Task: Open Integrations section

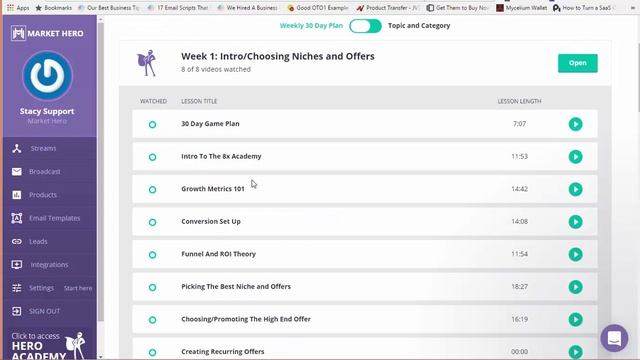Action: click(49, 265)
